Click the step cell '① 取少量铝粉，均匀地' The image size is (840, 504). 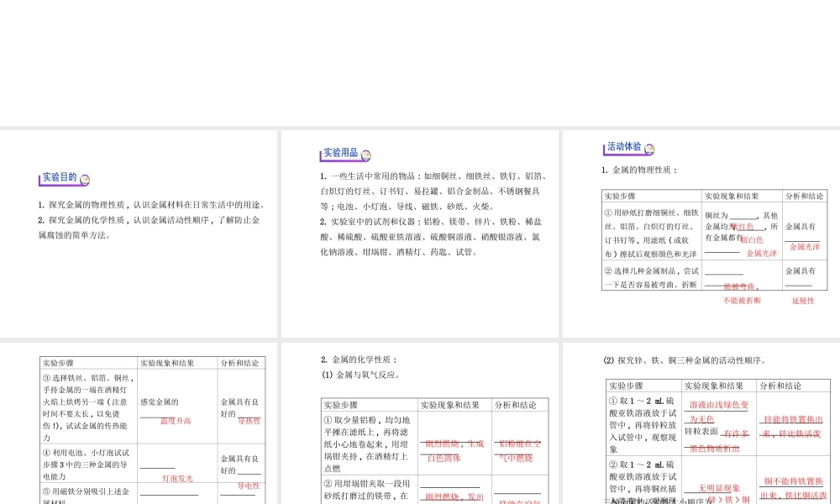(x=368, y=444)
